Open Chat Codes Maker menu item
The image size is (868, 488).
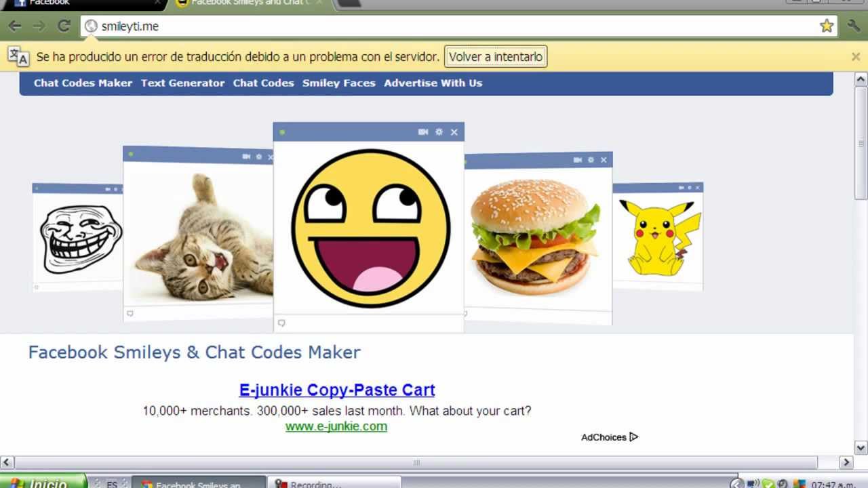coord(83,83)
